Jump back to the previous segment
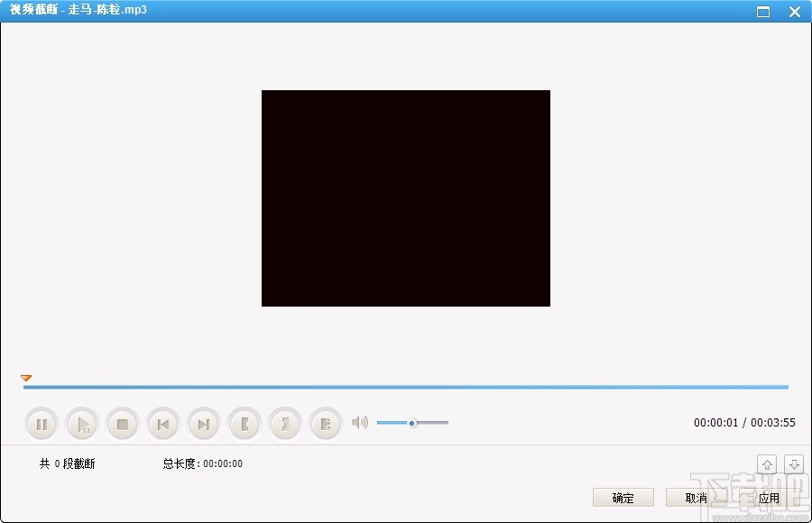Image resolution: width=812 pixels, height=523 pixels. click(163, 423)
